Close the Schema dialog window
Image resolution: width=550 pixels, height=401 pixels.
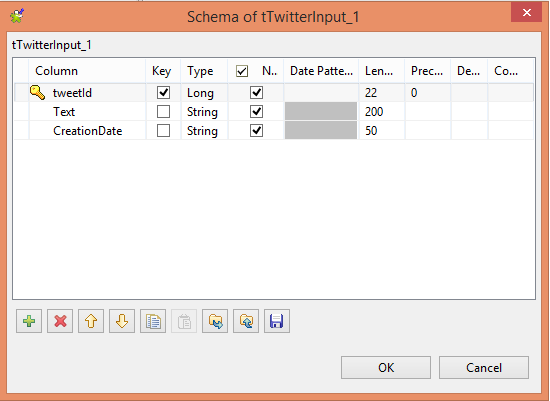click(x=526, y=13)
